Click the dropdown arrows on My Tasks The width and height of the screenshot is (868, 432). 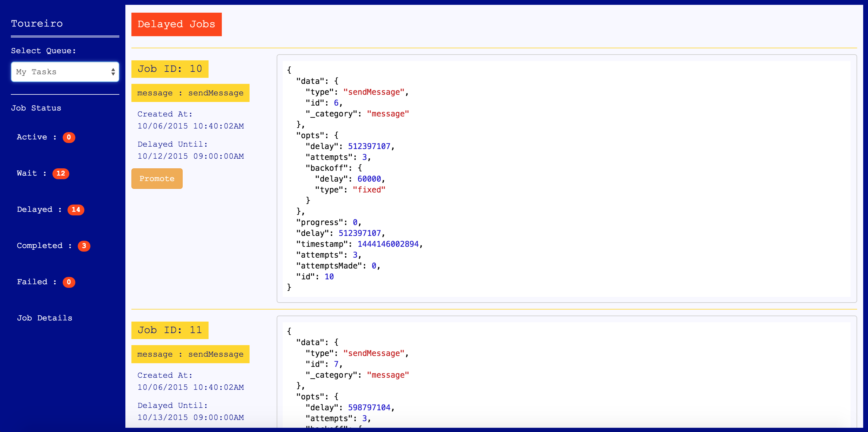click(x=113, y=72)
